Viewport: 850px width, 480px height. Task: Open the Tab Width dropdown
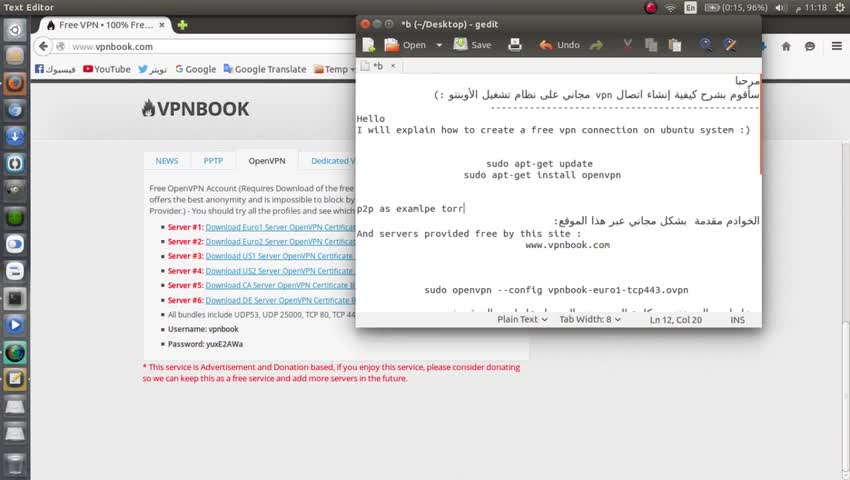click(x=590, y=319)
